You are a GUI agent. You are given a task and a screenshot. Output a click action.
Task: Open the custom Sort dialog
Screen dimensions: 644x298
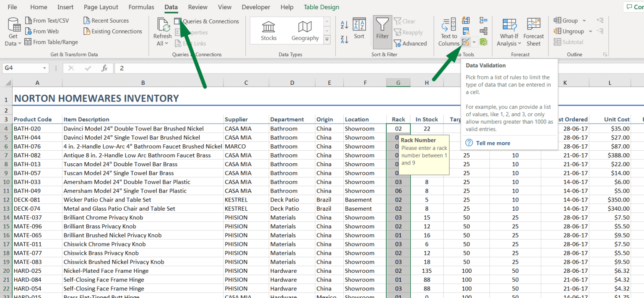pyautogui.click(x=359, y=29)
